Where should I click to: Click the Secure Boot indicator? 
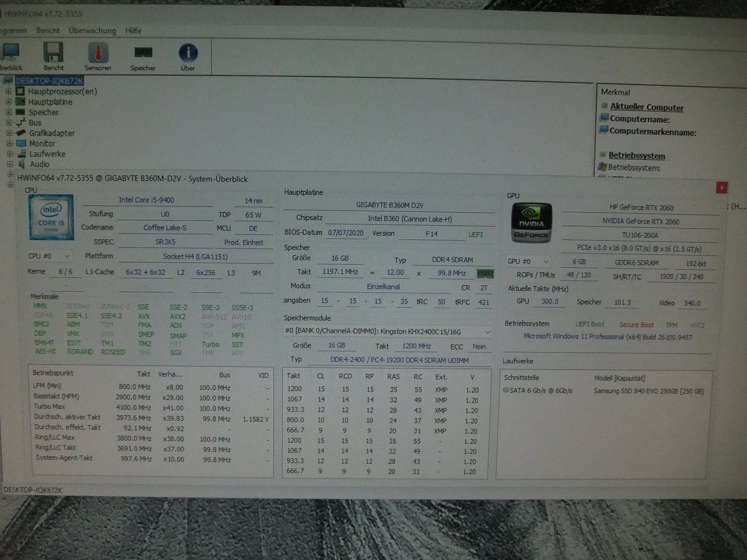[636, 325]
